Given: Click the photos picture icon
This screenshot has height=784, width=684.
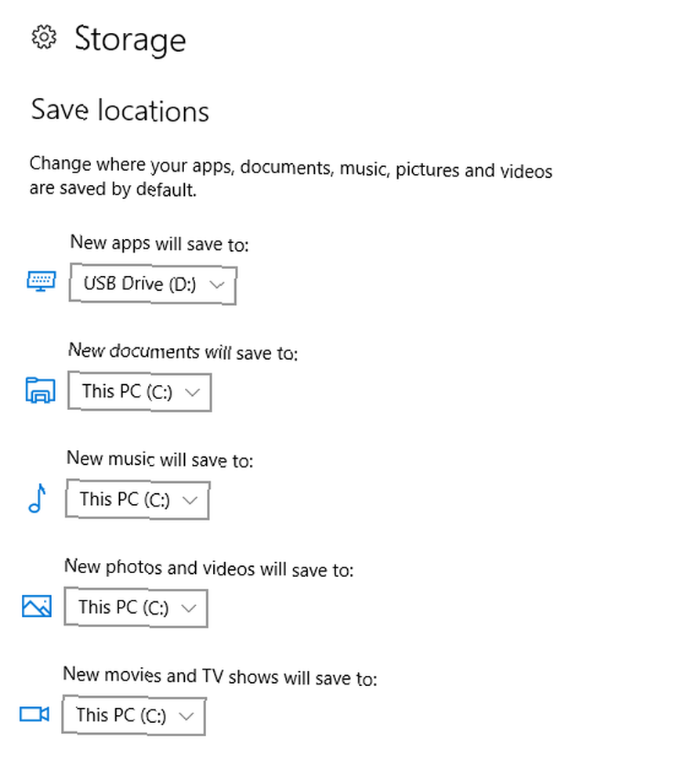Looking at the screenshot, I should click(37, 606).
